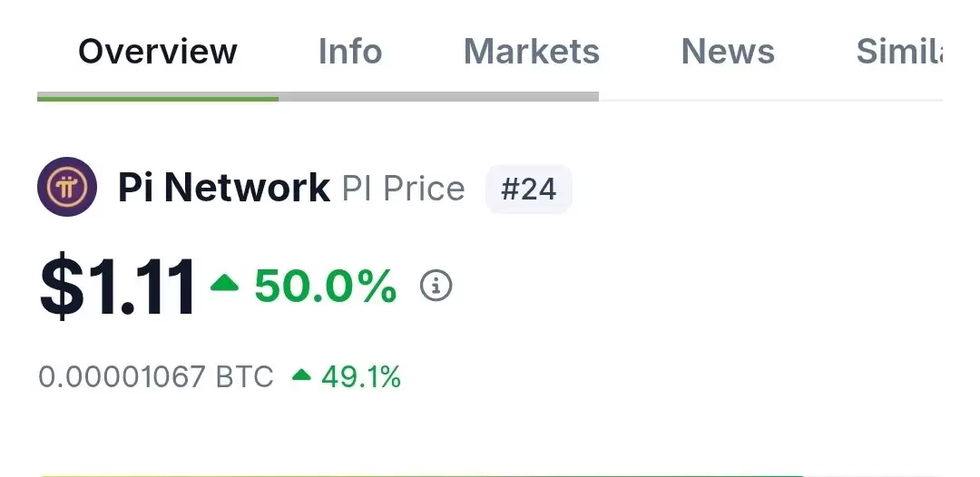The image size is (980, 477).
Task: Click the Pi Network coin name
Action: click(224, 188)
